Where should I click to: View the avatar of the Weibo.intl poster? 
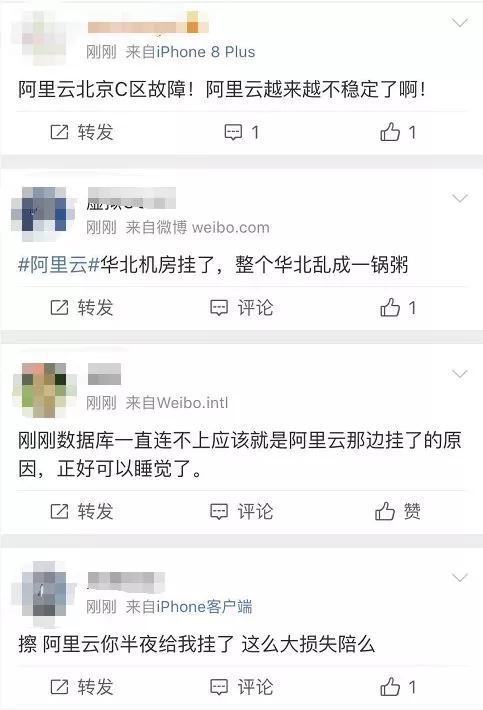(x=44, y=389)
